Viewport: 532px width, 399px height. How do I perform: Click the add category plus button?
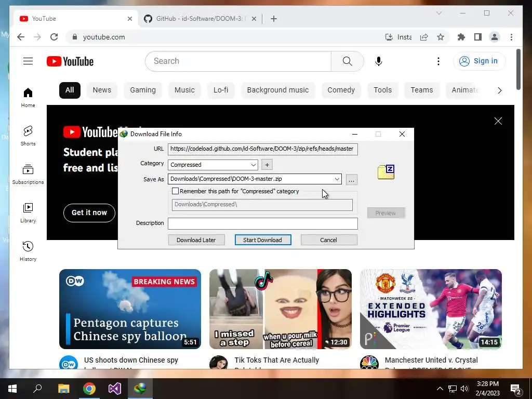pyautogui.click(x=267, y=165)
